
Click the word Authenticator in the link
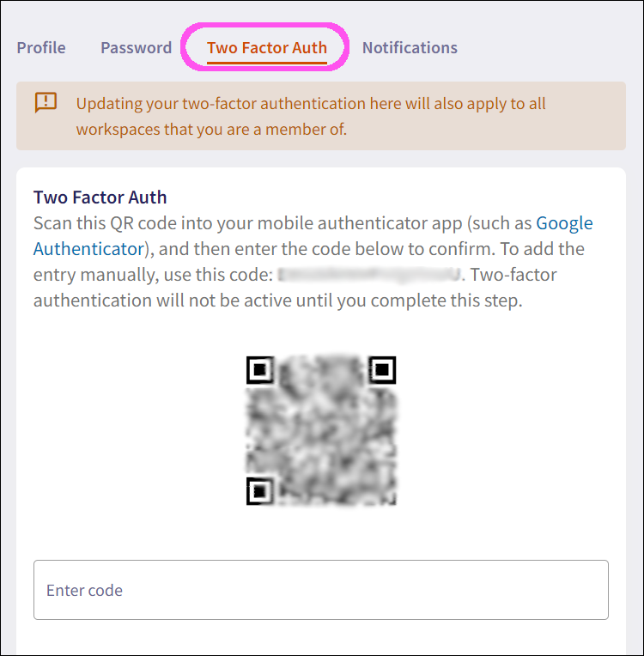(x=88, y=249)
